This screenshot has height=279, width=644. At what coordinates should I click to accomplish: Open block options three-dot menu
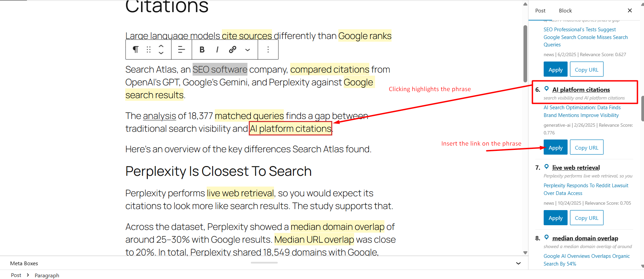[268, 50]
